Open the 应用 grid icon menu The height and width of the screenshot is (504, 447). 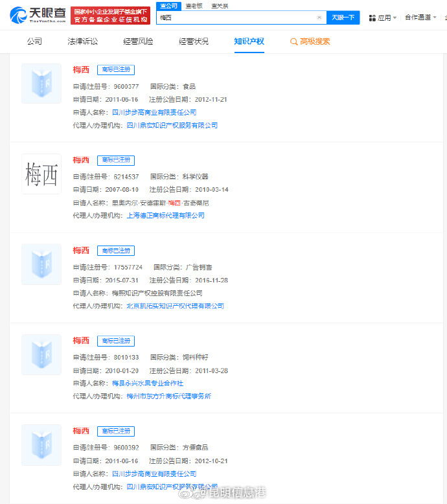coord(372,17)
